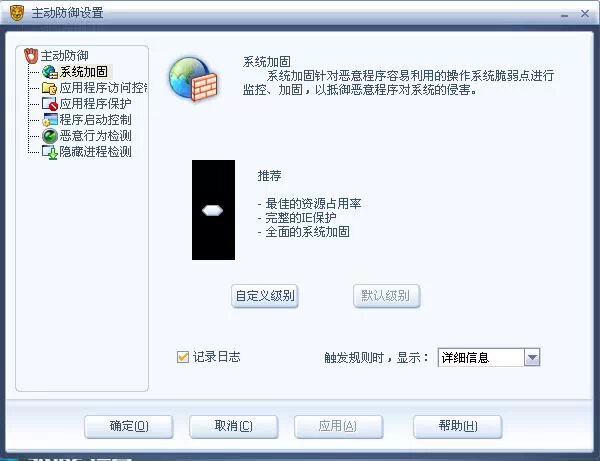The image size is (600, 461).
Task: Select 恶意行为检测 tree item
Action: coord(95,136)
